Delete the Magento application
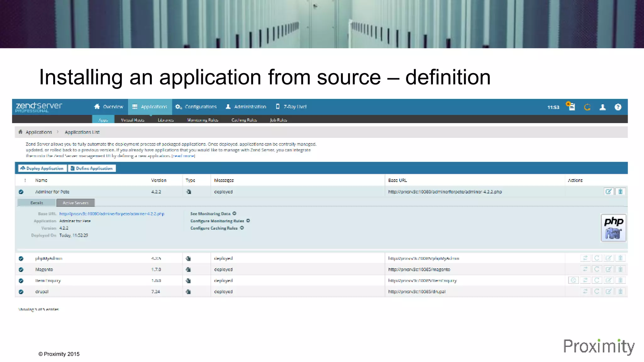Image resolution: width=644 pixels, height=362 pixels. 620,269
